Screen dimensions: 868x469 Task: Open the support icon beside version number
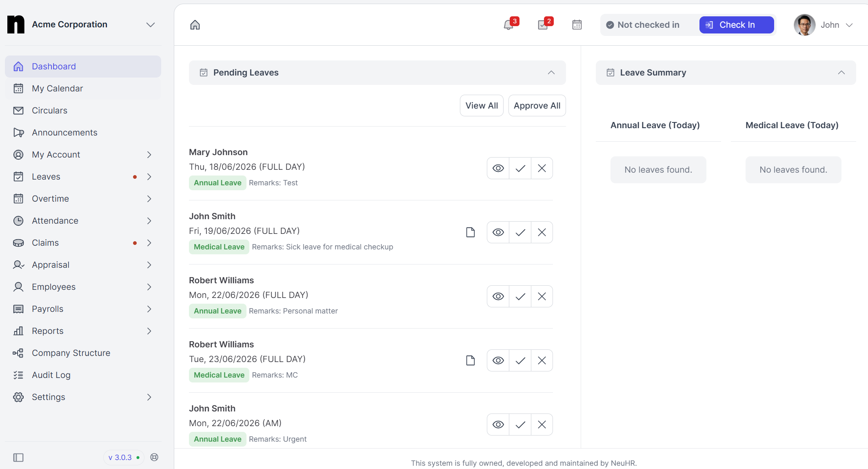pos(154,457)
